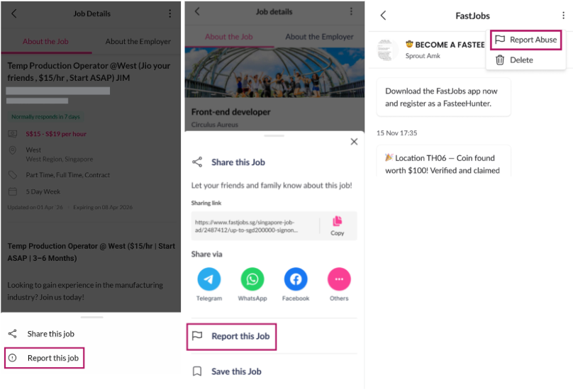Open three-dot menu on left Job Details

point(170,13)
